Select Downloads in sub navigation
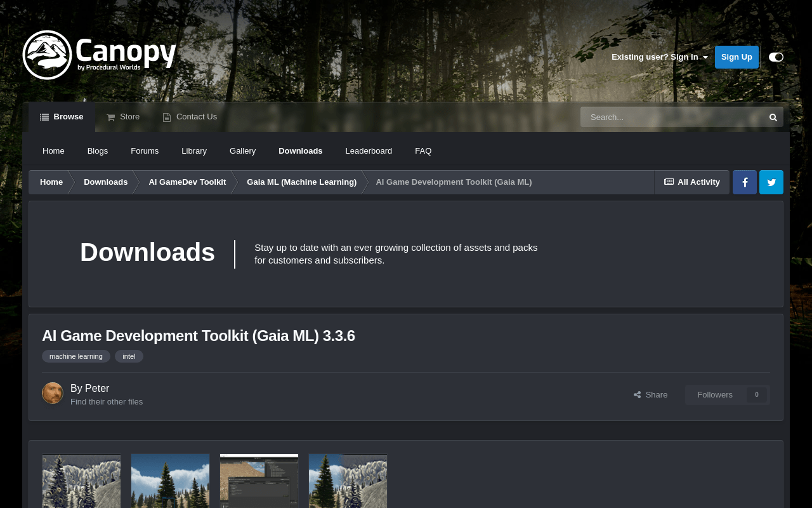The width and height of the screenshot is (812, 508). [x=301, y=151]
